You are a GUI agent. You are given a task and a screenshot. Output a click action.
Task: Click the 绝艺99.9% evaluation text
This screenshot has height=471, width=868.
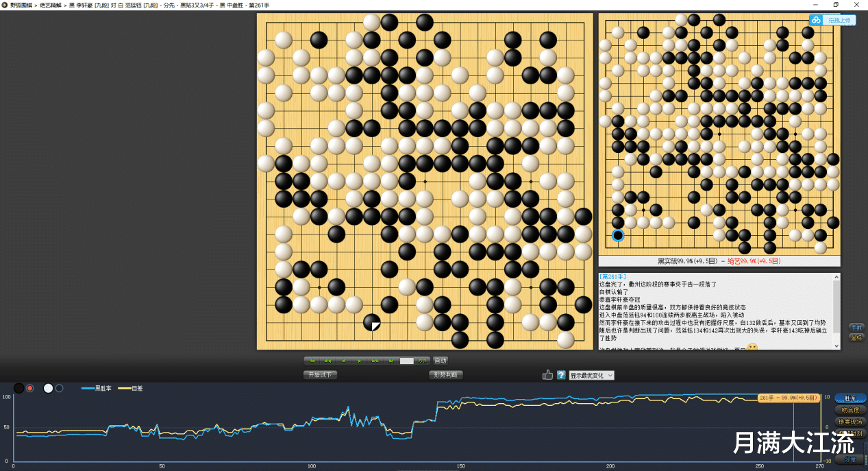pyautogui.click(x=754, y=261)
